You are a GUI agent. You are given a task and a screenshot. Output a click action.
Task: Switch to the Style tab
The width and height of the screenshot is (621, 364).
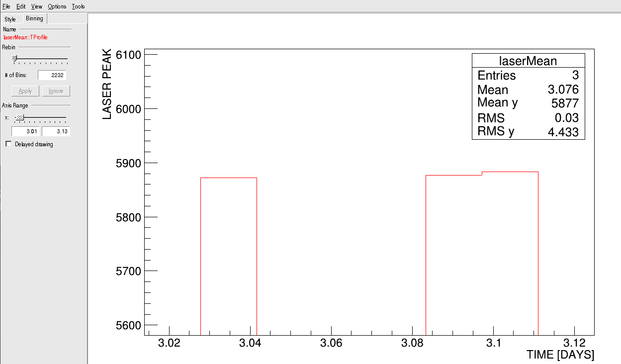pos(10,19)
